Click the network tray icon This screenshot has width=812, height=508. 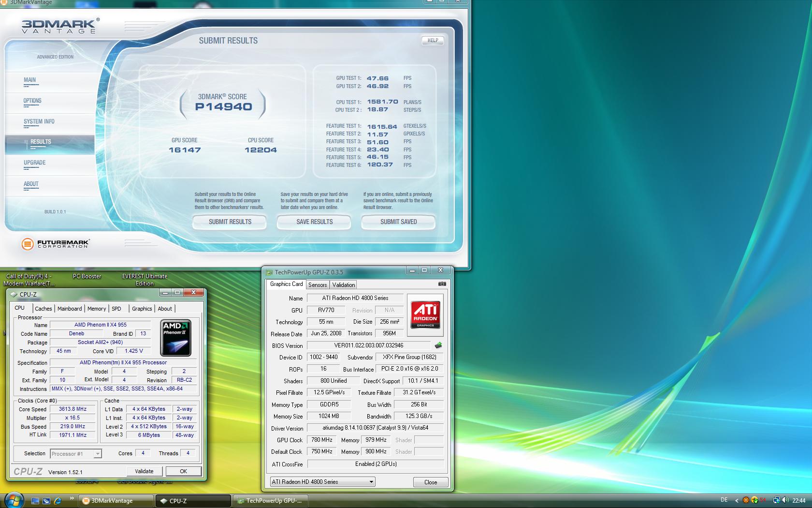(776, 500)
